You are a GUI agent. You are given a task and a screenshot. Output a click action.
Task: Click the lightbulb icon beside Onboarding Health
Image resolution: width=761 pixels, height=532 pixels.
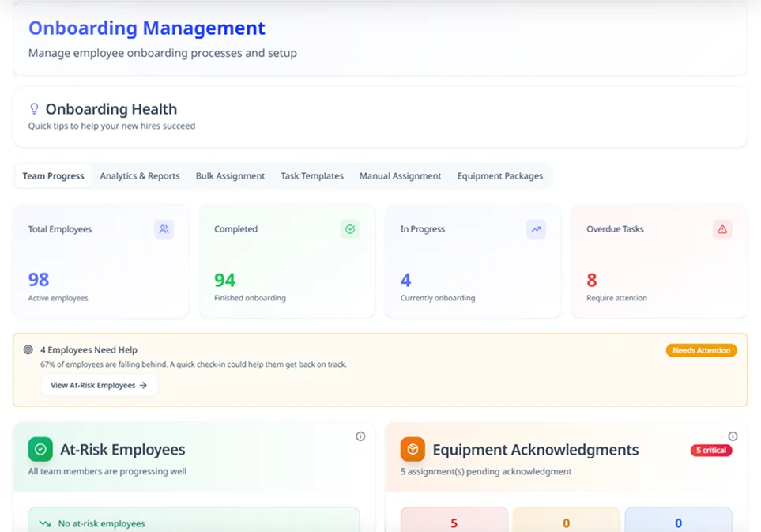[34, 109]
